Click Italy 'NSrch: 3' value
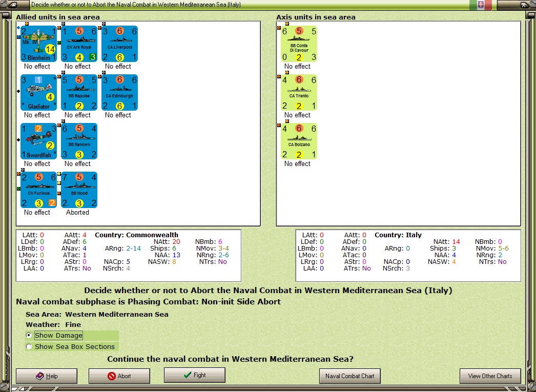The image size is (536, 392). click(396, 269)
